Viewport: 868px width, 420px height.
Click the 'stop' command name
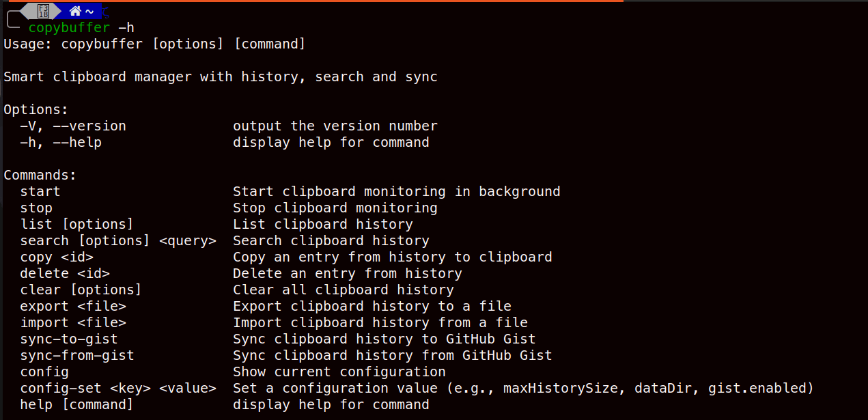36,208
